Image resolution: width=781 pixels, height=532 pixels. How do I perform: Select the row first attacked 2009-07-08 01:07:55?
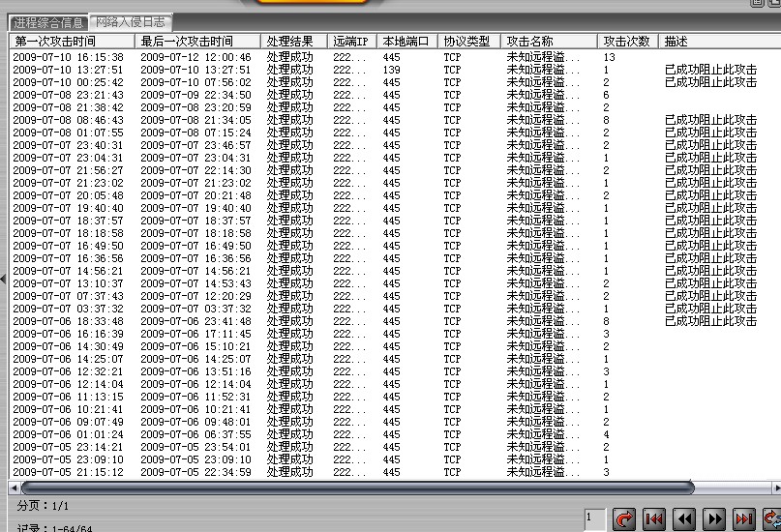[395, 133]
